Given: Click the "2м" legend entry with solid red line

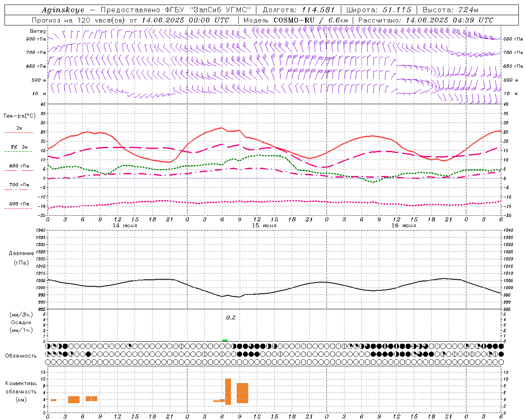Looking at the screenshot, I should [19, 128].
